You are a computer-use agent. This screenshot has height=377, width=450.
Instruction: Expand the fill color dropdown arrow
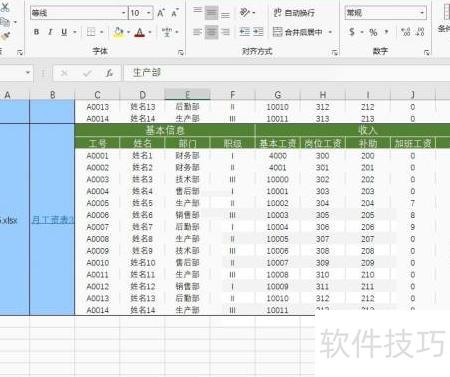pyautogui.click(x=128, y=32)
